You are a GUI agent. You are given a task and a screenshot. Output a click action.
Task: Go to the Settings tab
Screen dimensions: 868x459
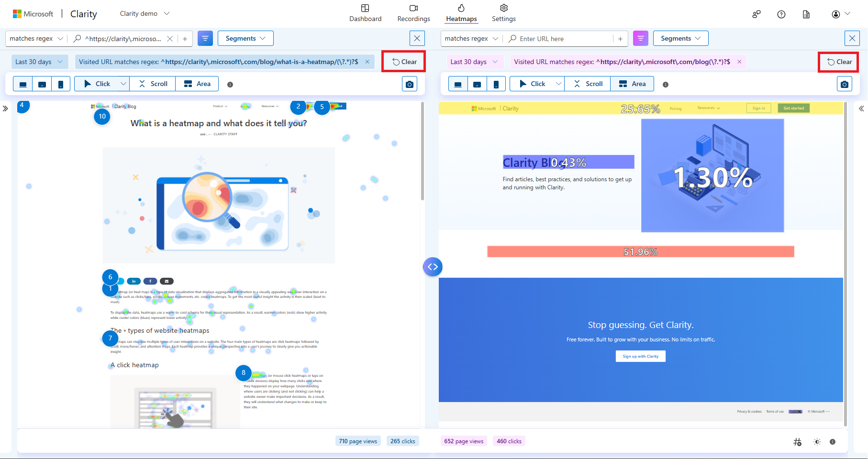click(x=503, y=13)
